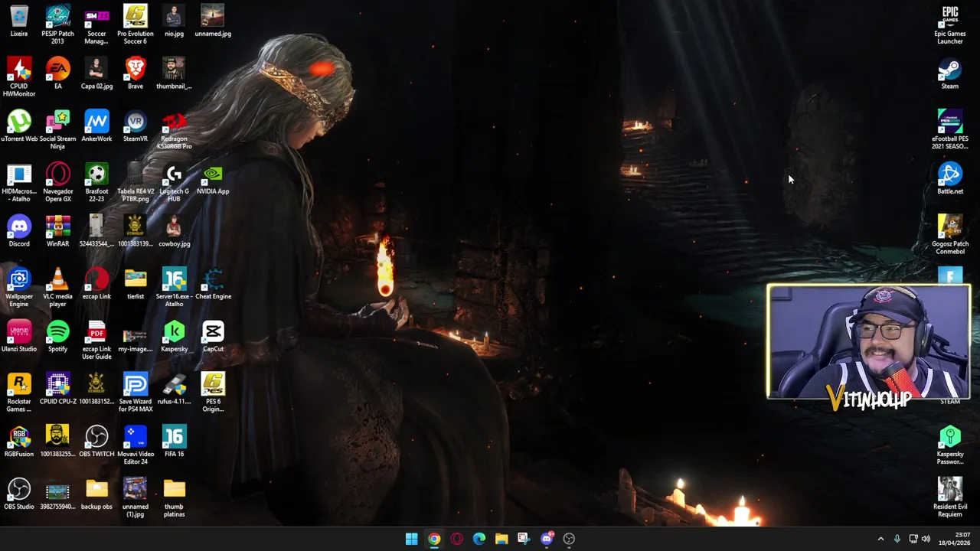
Task: Open volume control in system tray
Action: pyautogui.click(x=926, y=539)
